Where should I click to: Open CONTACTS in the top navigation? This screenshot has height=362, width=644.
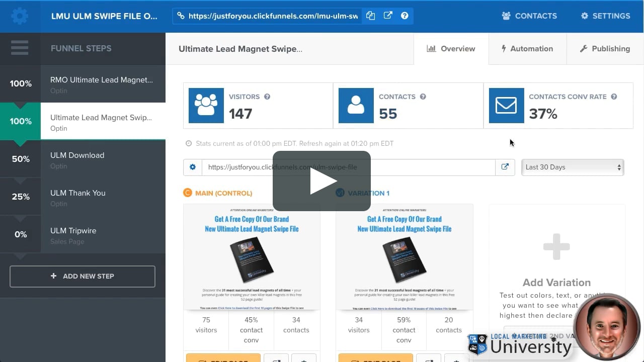529,16
